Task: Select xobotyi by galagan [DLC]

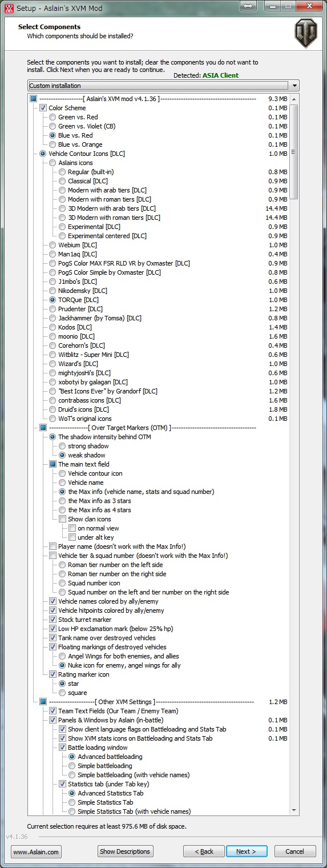Action: click(53, 382)
